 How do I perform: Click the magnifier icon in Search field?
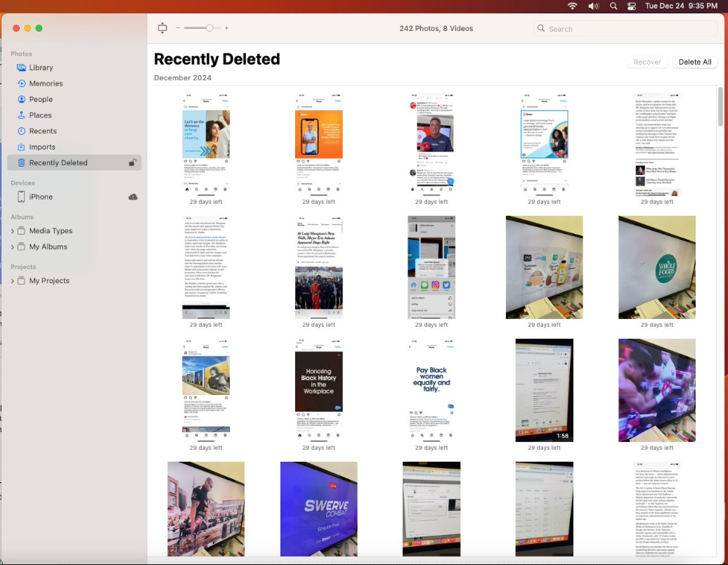pos(541,28)
